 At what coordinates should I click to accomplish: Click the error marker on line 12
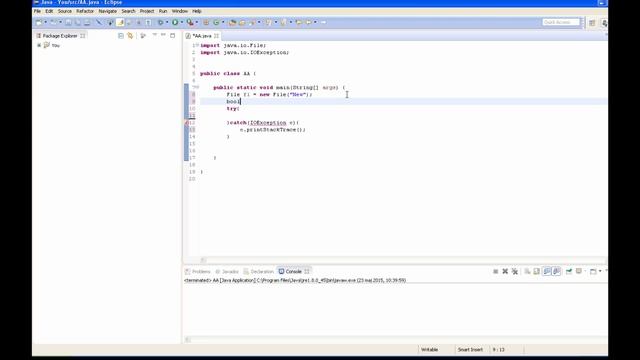point(187,122)
